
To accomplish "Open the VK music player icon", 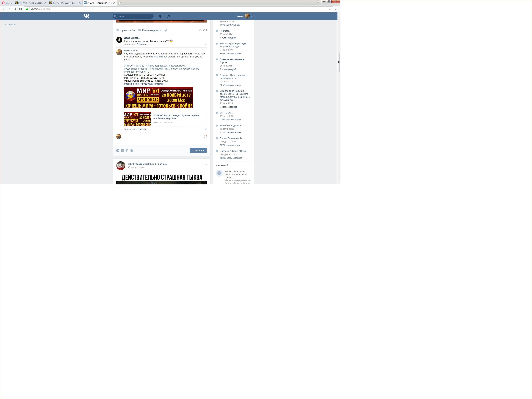I will tap(168, 16).
